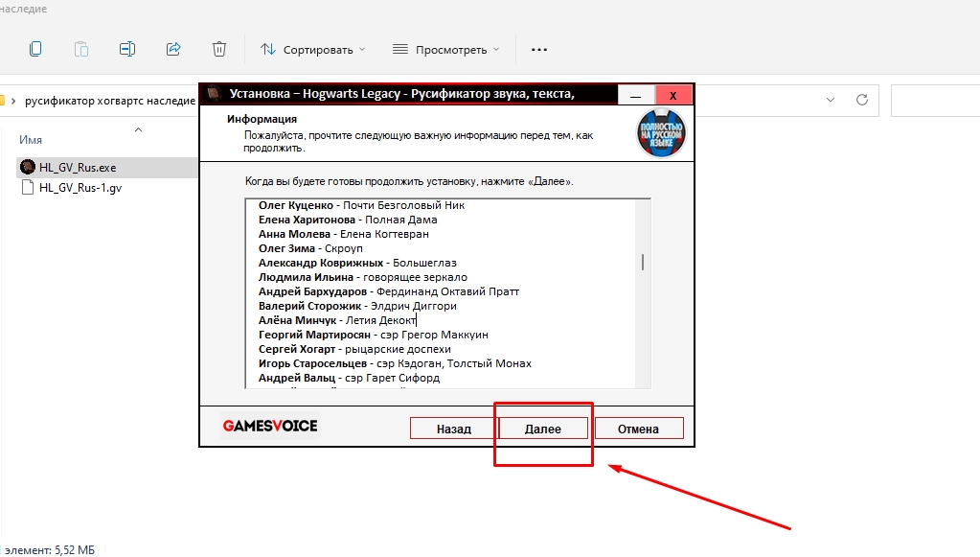Open the Просмотреть view dropdown

(x=446, y=50)
